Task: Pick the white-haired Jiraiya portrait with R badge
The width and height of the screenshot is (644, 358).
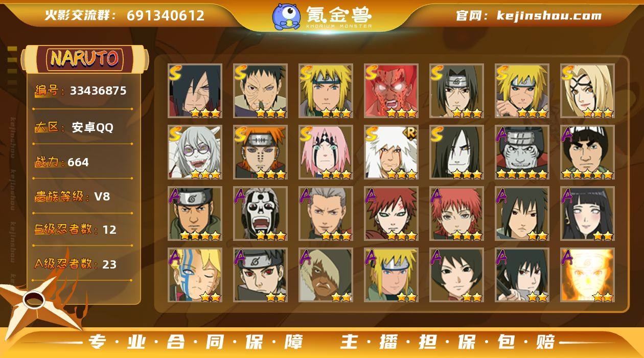Action: (x=391, y=152)
